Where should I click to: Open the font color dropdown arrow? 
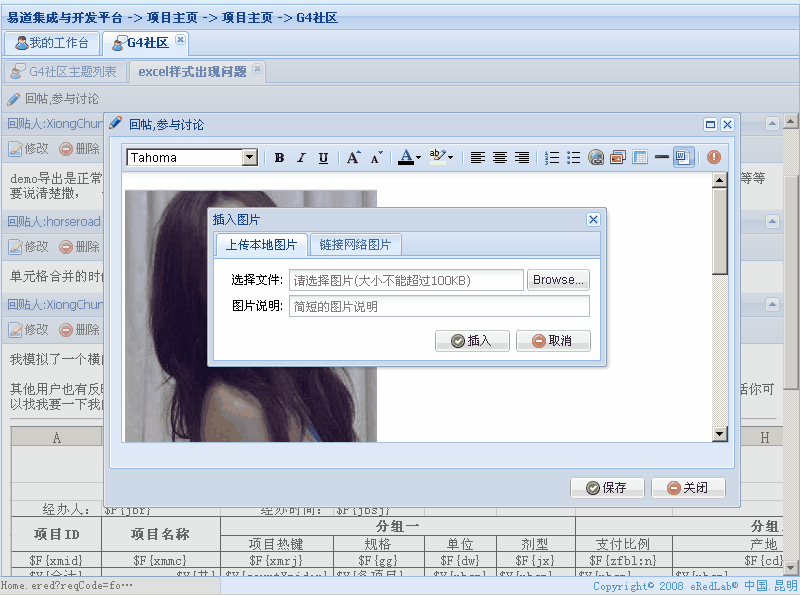(x=417, y=157)
